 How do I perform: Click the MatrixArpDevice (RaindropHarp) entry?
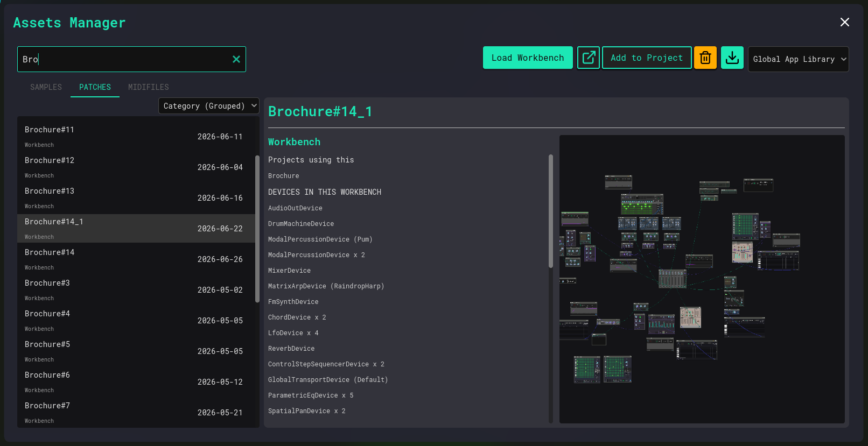click(326, 286)
